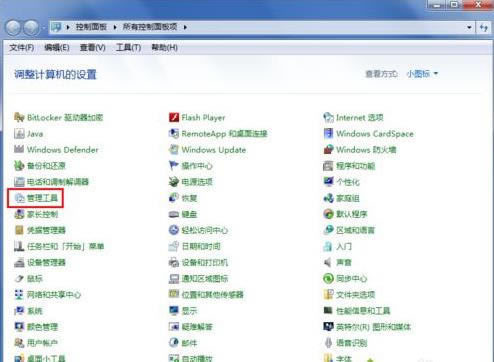Click the Windows Update icon

click(174, 150)
